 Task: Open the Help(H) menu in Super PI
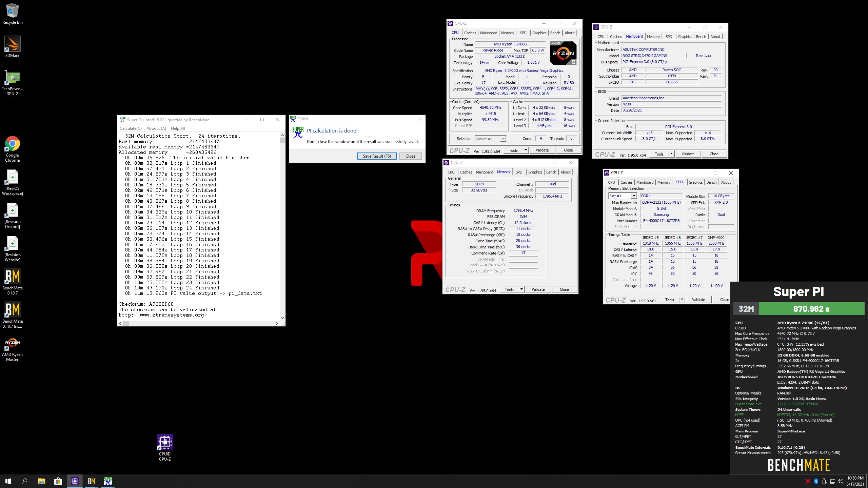(x=178, y=128)
